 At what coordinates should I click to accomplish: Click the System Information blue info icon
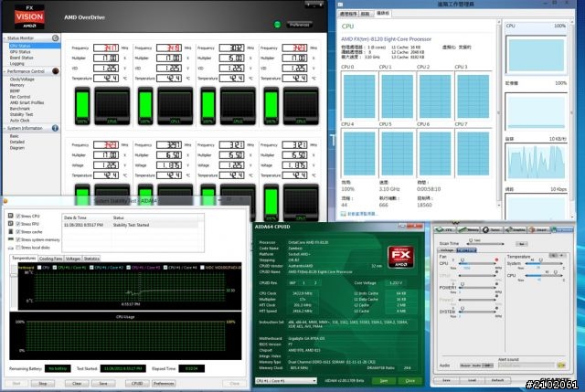tap(55, 128)
